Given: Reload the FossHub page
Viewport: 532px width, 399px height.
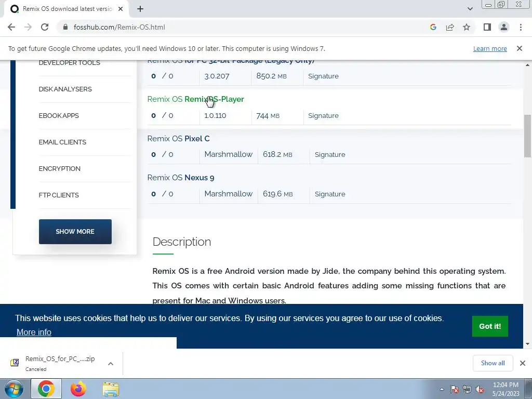Looking at the screenshot, I should pyautogui.click(x=45, y=27).
